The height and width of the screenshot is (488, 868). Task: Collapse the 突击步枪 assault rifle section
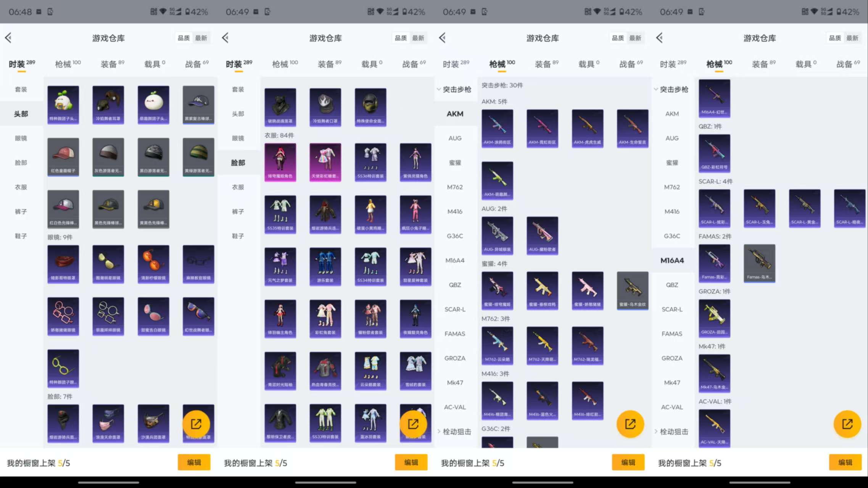tap(455, 89)
